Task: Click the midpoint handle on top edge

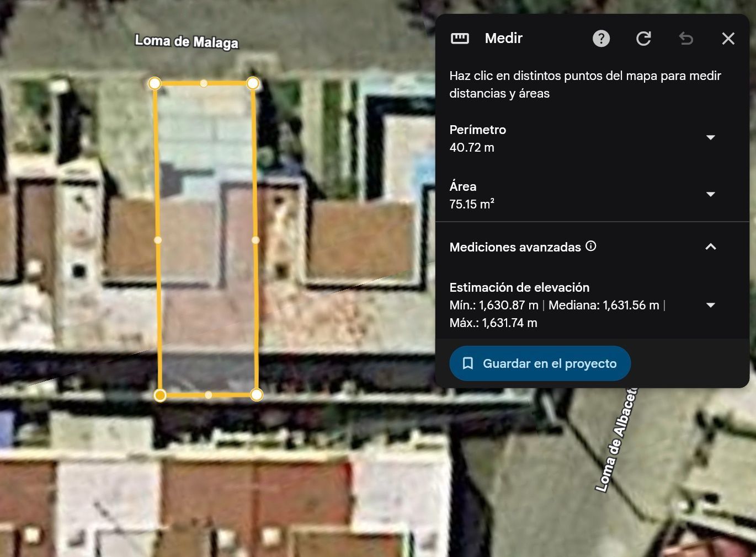Action: click(x=204, y=83)
